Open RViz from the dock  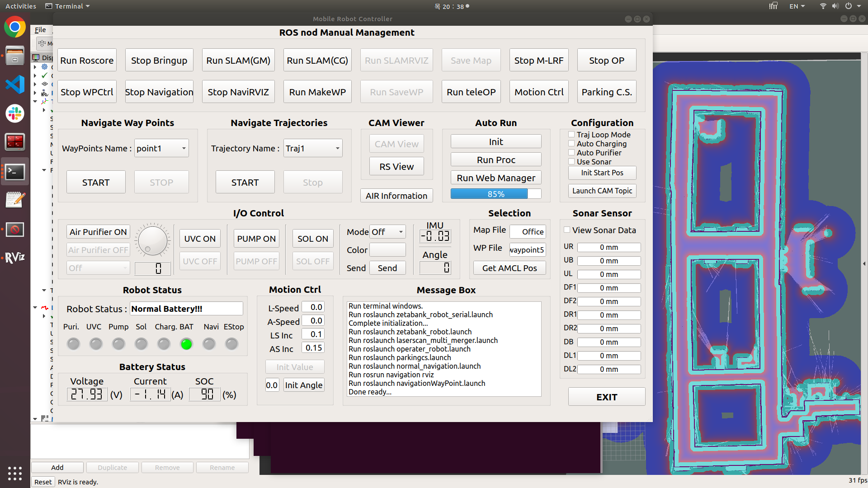click(x=15, y=258)
